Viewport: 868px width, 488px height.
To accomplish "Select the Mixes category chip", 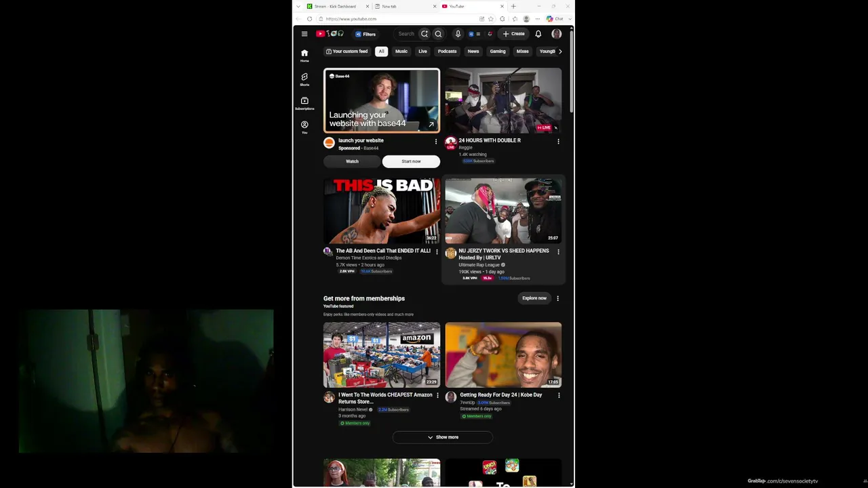I will click(x=522, y=52).
